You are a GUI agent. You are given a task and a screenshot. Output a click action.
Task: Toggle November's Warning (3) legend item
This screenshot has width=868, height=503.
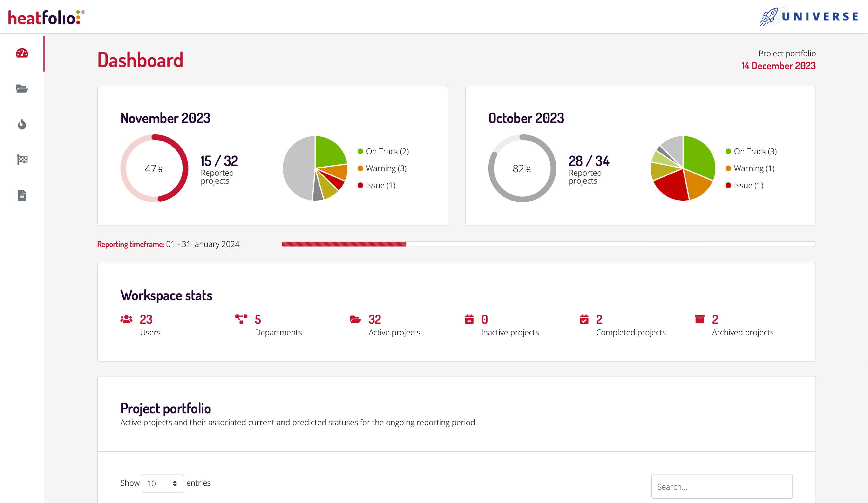point(382,168)
